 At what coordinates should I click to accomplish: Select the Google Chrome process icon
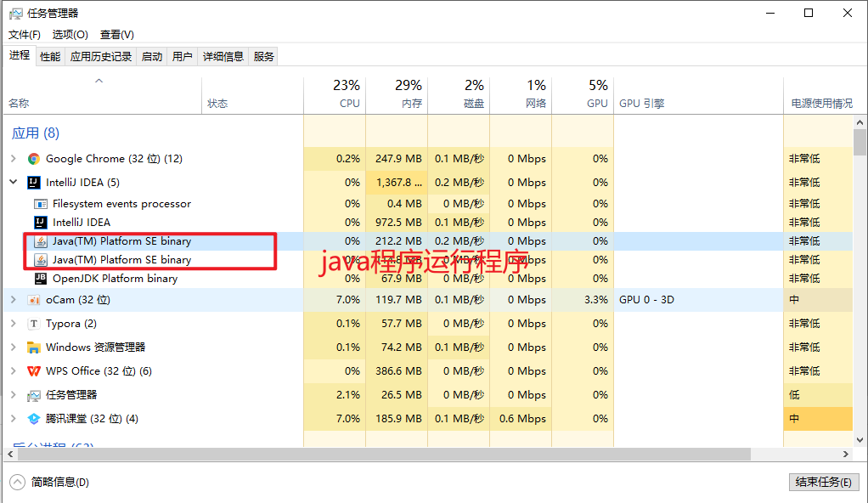click(x=34, y=158)
